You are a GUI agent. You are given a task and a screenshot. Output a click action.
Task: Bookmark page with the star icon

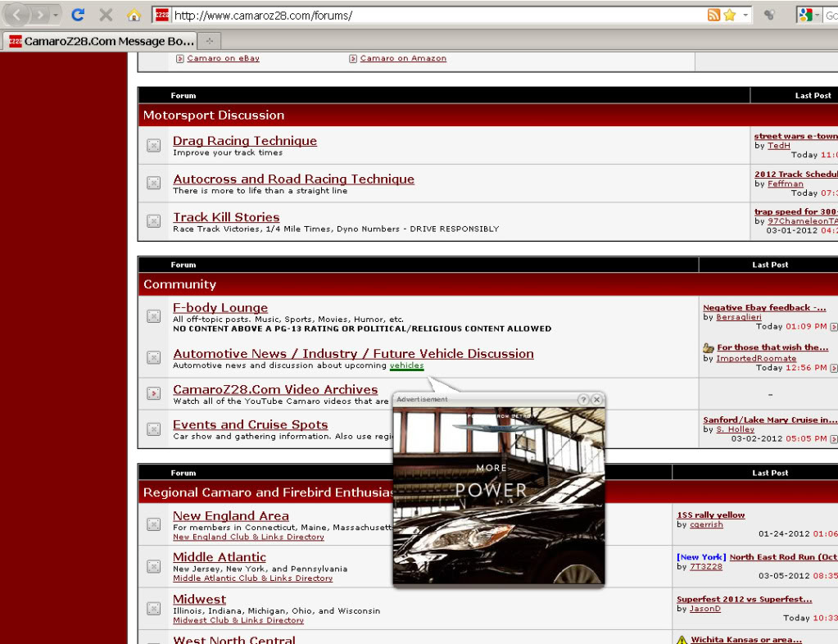[730, 15]
